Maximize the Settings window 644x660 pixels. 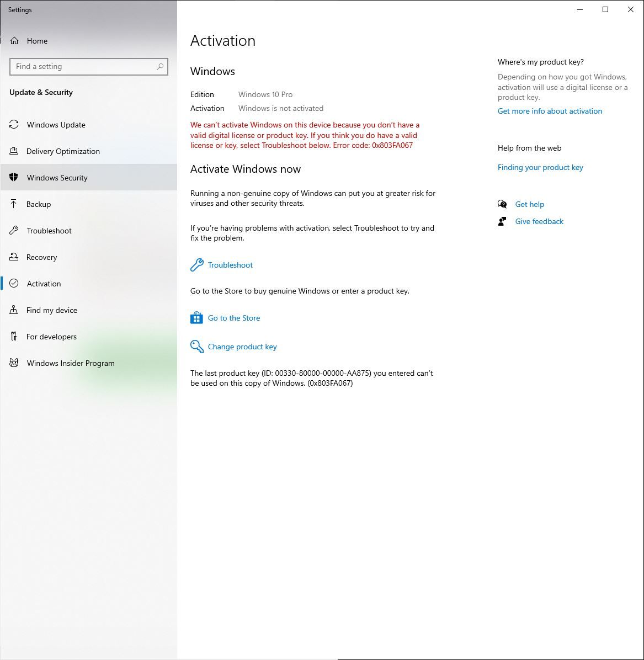(x=605, y=10)
